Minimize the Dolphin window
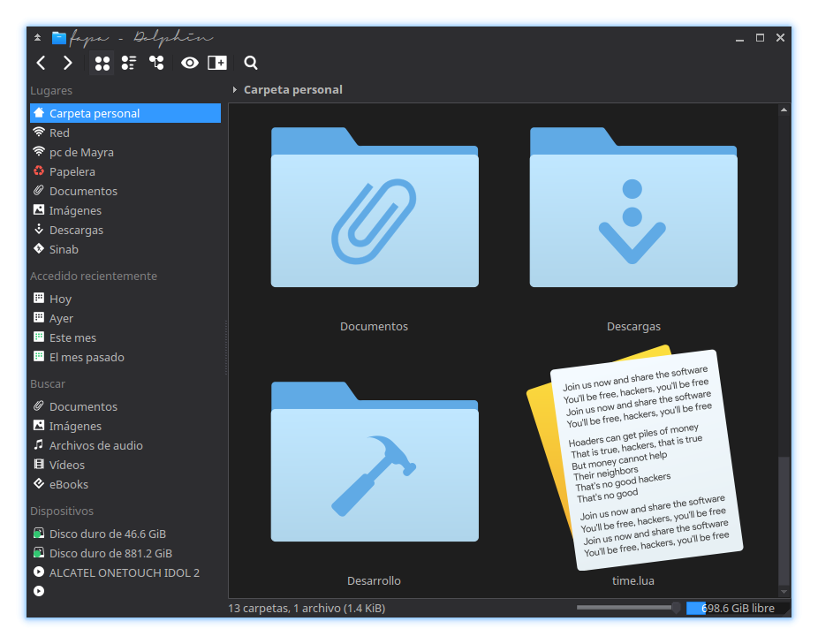The width and height of the screenshot is (818, 644). tap(739, 39)
